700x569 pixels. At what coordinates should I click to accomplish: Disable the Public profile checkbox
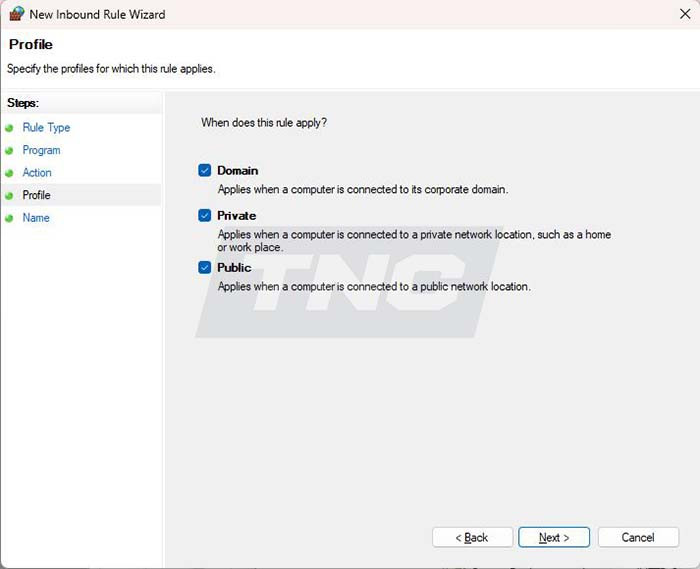point(204,267)
